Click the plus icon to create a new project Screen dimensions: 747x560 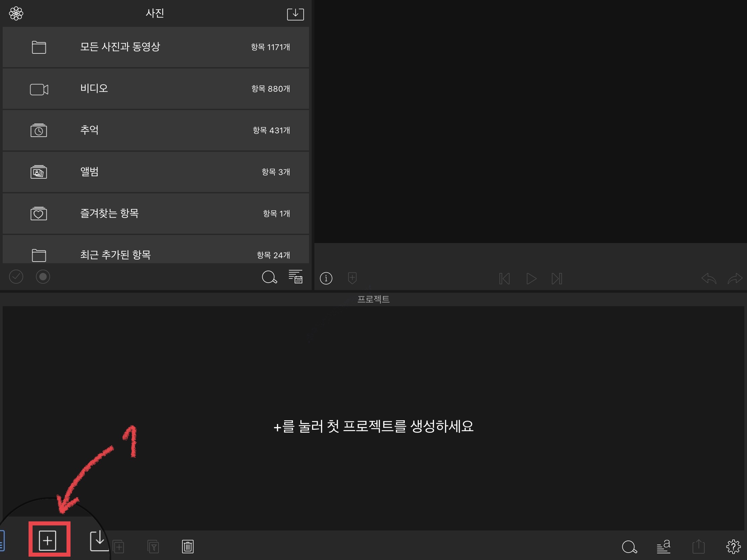48,541
